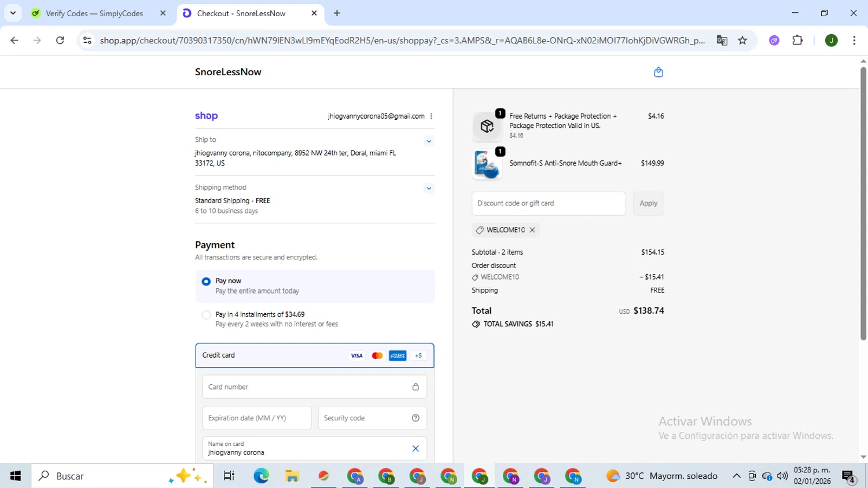Open the clock showing 05:28 p. m.
This screenshot has width=868, height=488.
point(812,476)
